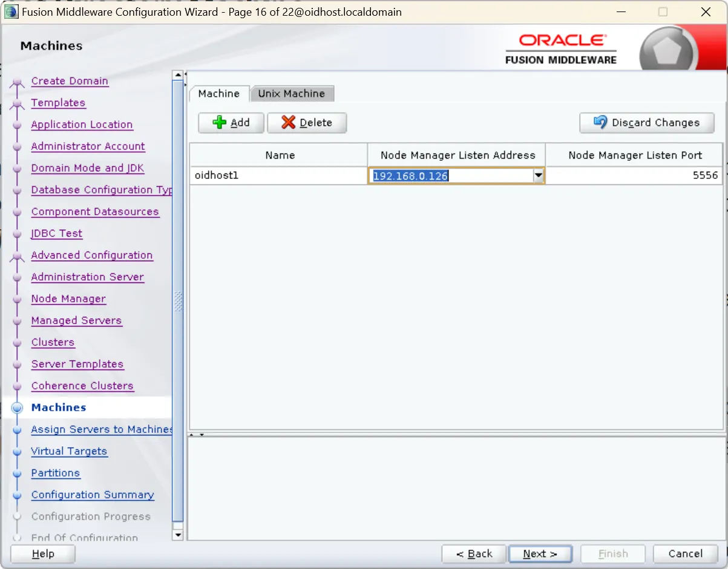Click the Discard Changes undo arrow icon
Image resolution: width=728 pixels, height=569 pixels.
[600, 123]
